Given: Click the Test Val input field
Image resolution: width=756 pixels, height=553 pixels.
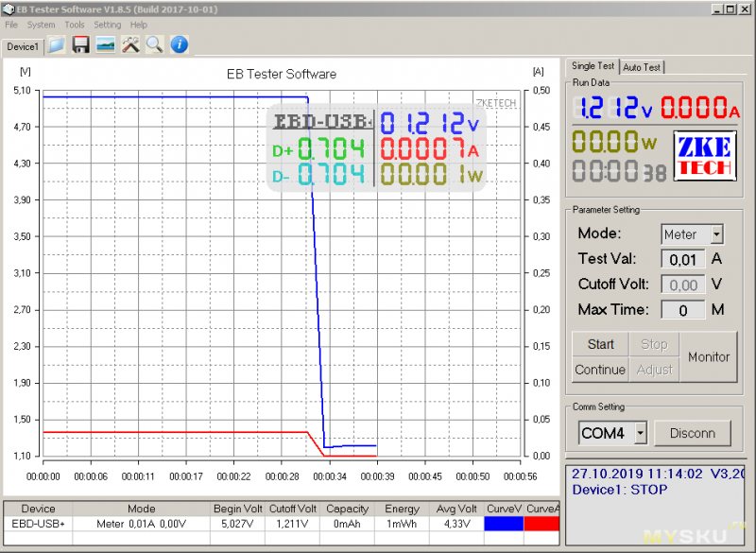Looking at the screenshot, I should click(682, 259).
